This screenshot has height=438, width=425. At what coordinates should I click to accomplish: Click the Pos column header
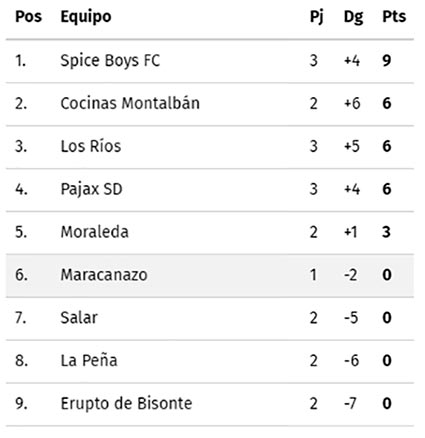pyautogui.click(x=29, y=17)
